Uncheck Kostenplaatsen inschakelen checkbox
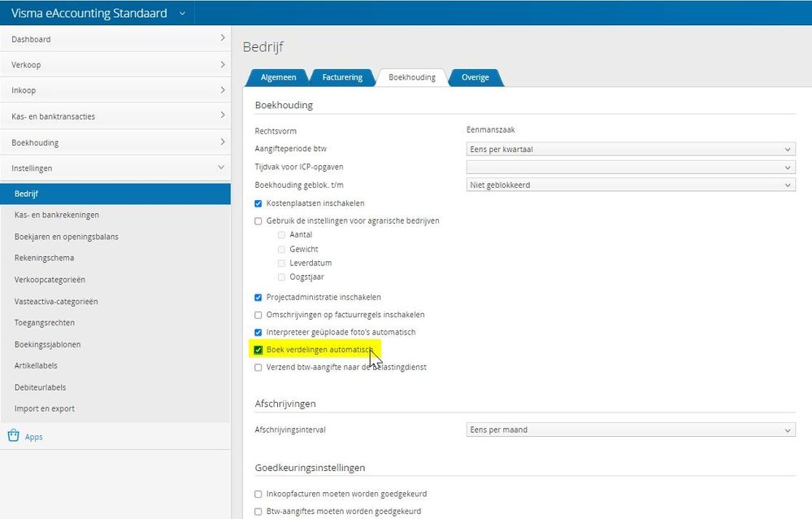The width and height of the screenshot is (812, 519). coord(258,203)
